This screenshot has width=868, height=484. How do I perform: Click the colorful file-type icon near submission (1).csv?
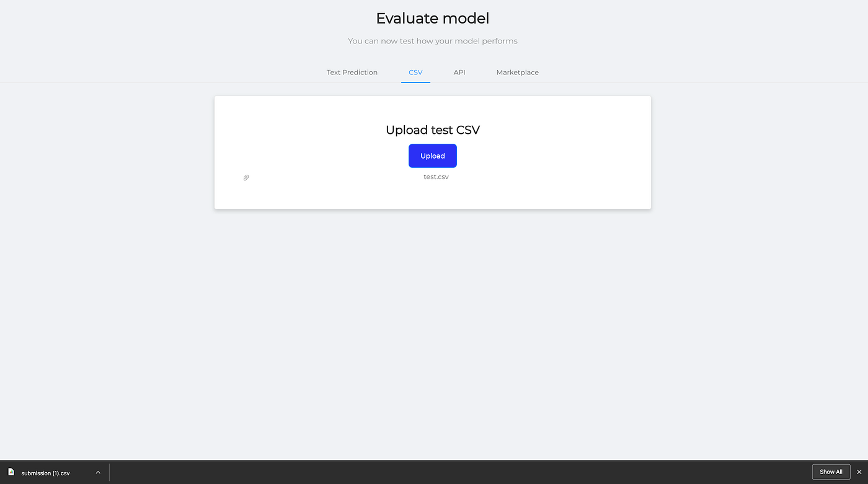[x=11, y=472]
